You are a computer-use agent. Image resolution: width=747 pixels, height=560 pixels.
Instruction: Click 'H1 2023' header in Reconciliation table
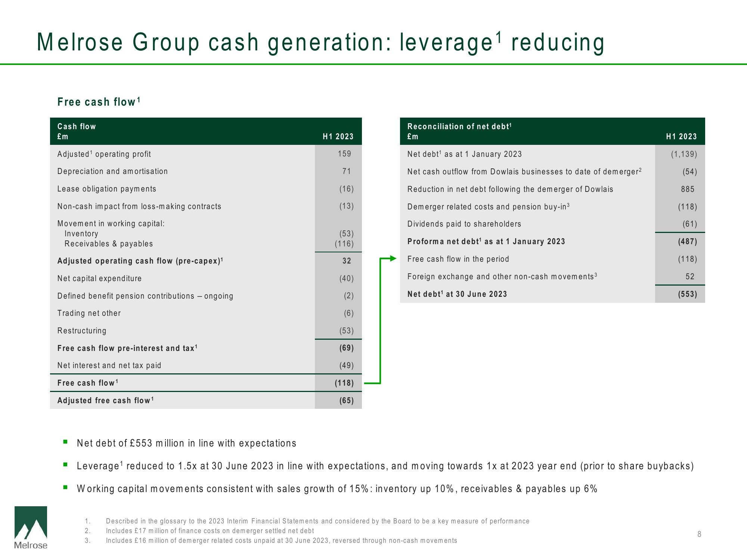pyautogui.click(x=681, y=137)
